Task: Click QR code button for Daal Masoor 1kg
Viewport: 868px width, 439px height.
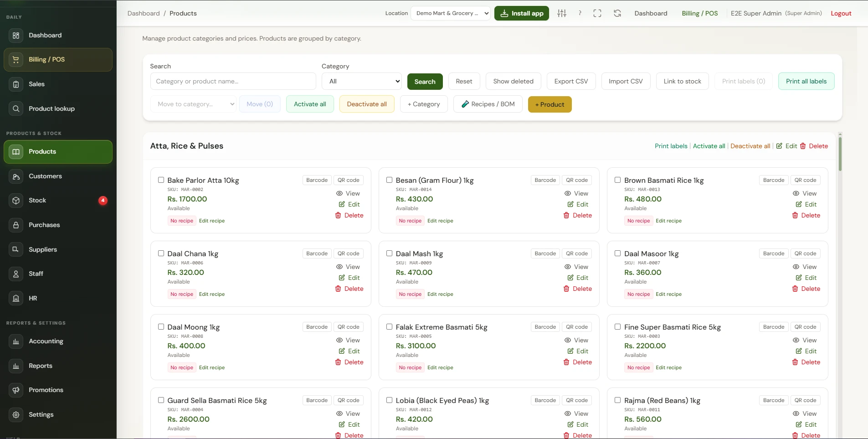Action: pyautogui.click(x=805, y=253)
